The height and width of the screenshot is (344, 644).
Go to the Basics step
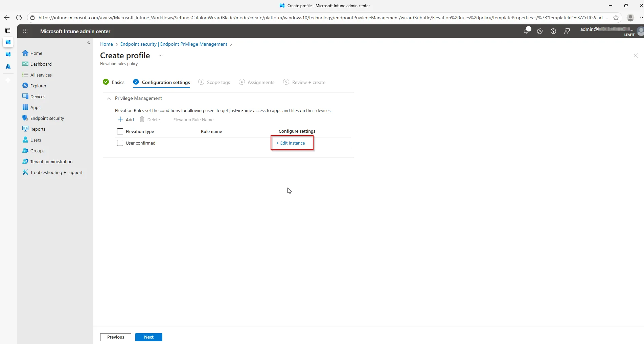pos(114,82)
